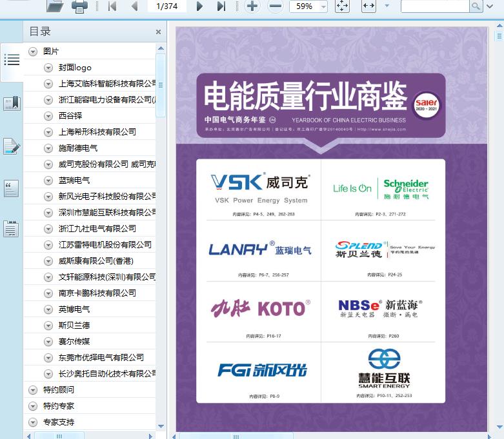Expand the search options chevron
The width and height of the screenshot is (504, 439).
(490, 6)
